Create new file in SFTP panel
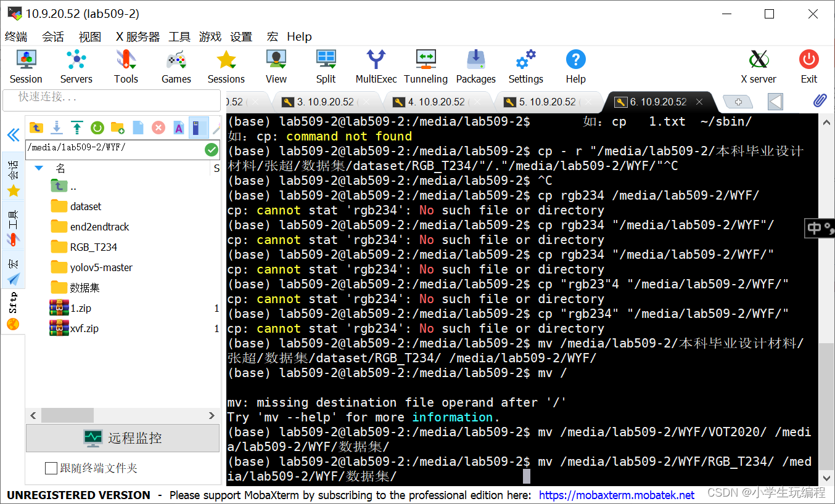This screenshot has width=835, height=504. [138, 128]
